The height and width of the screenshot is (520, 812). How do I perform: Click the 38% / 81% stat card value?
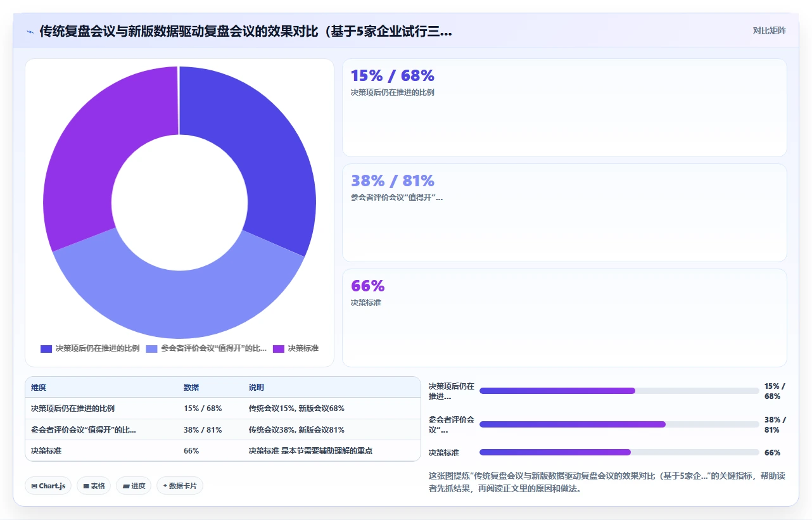tap(392, 181)
